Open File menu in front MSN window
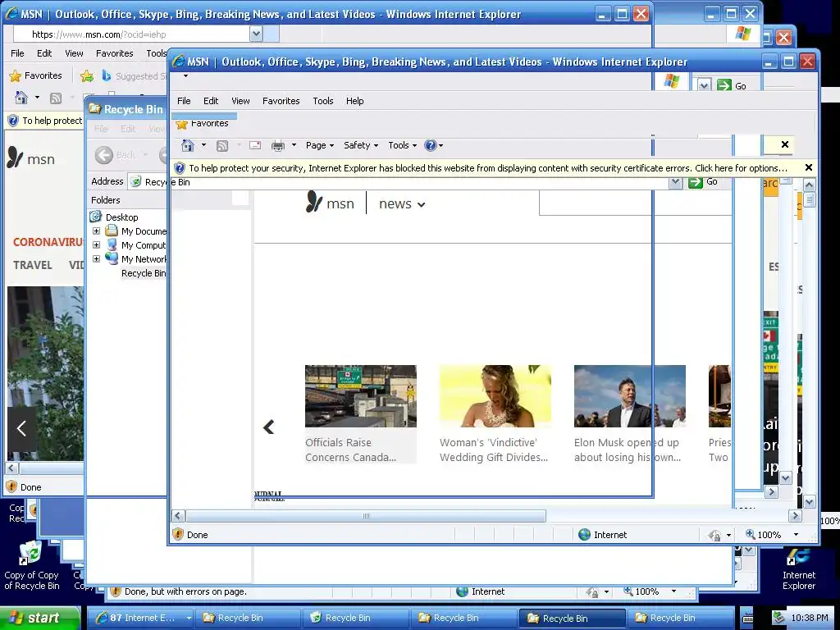The image size is (840, 630). (x=184, y=101)
